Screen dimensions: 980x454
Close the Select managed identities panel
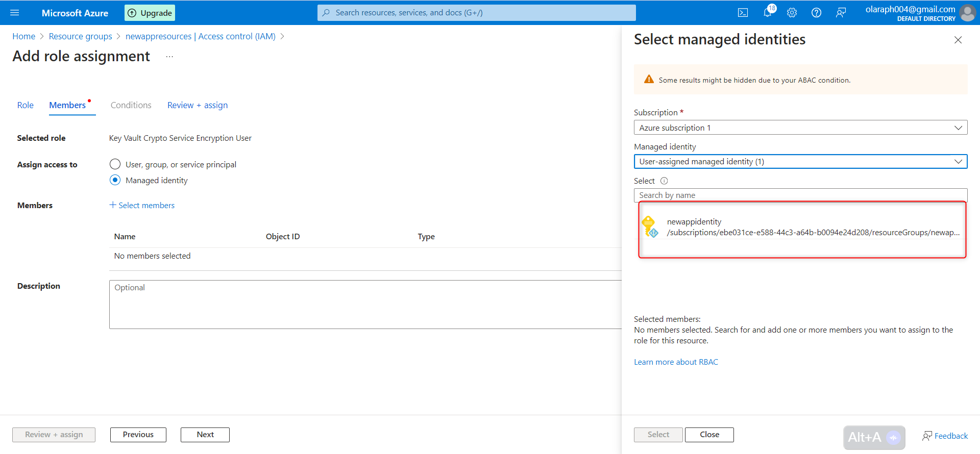point(958,40)
